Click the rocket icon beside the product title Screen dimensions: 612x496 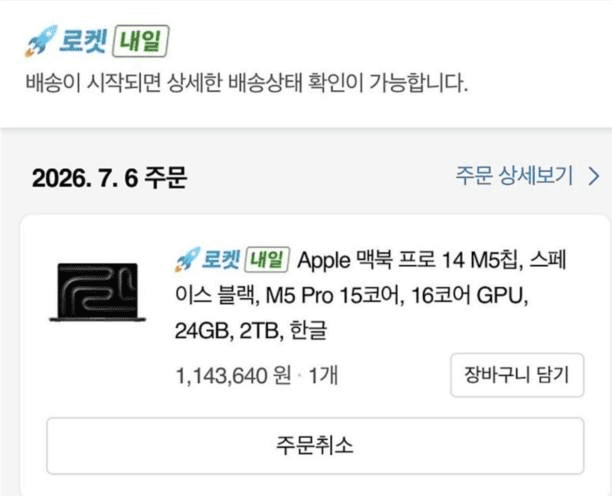click(187, 260)
